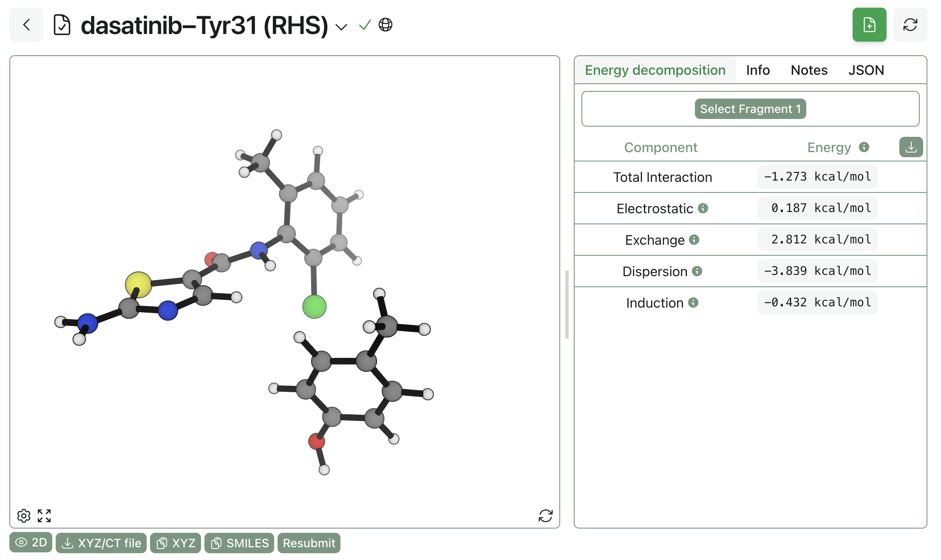
Task: Click the Select Fragment 1 button
Action: [750, 109]
